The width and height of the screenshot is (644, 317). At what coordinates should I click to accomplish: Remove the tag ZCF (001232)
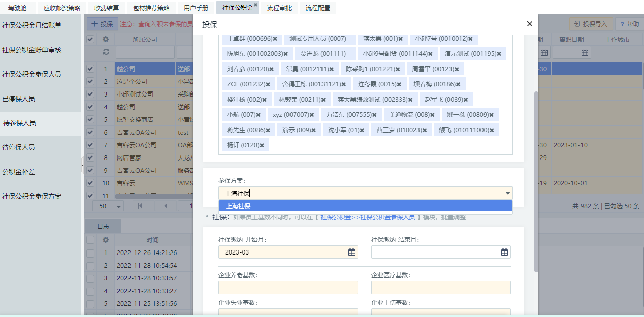click(x=267, y=84)
